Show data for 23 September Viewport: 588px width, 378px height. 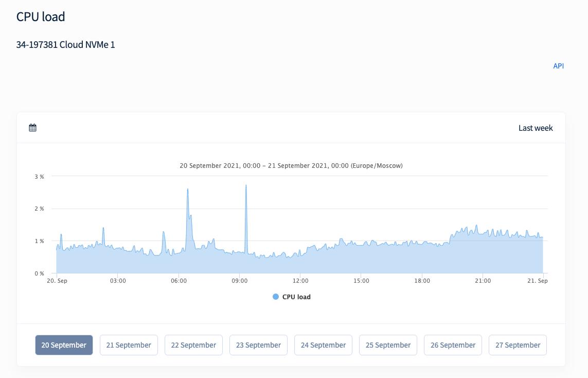tap(258, 345)
